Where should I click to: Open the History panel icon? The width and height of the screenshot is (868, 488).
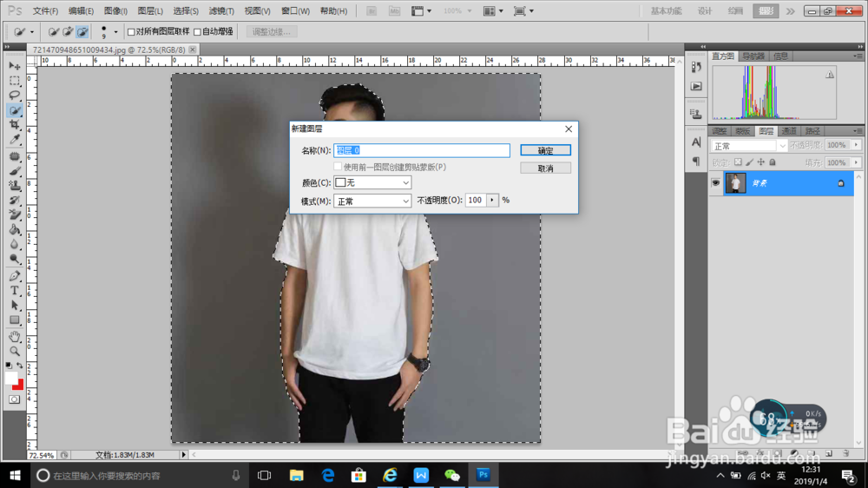696,67
